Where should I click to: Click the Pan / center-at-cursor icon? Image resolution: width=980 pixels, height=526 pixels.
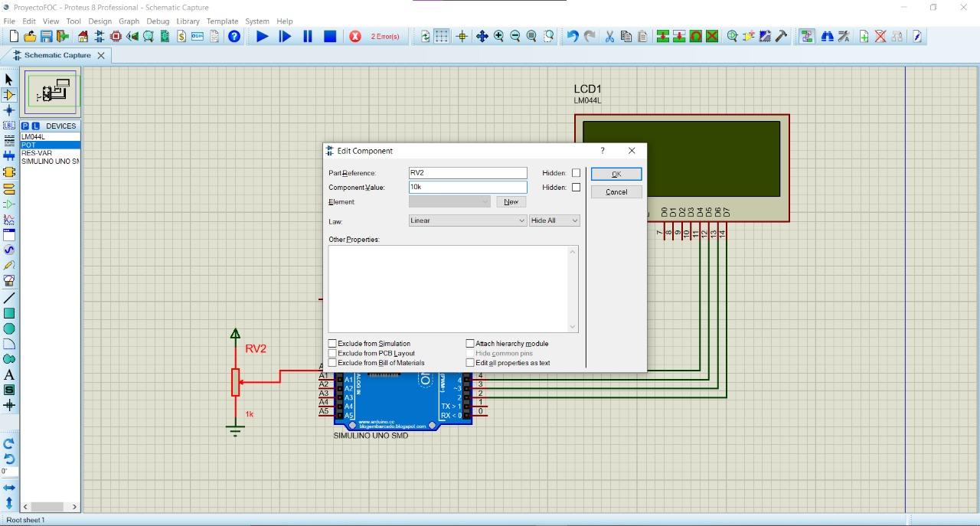pos(482,36)
